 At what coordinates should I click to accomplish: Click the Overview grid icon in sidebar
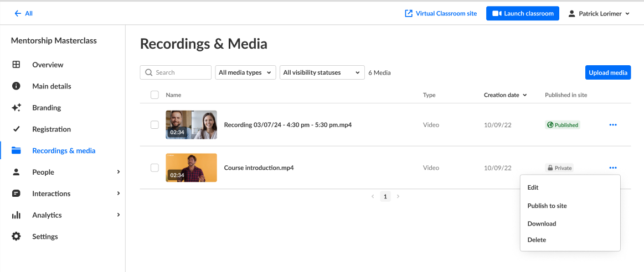click(x=16, y=65)
